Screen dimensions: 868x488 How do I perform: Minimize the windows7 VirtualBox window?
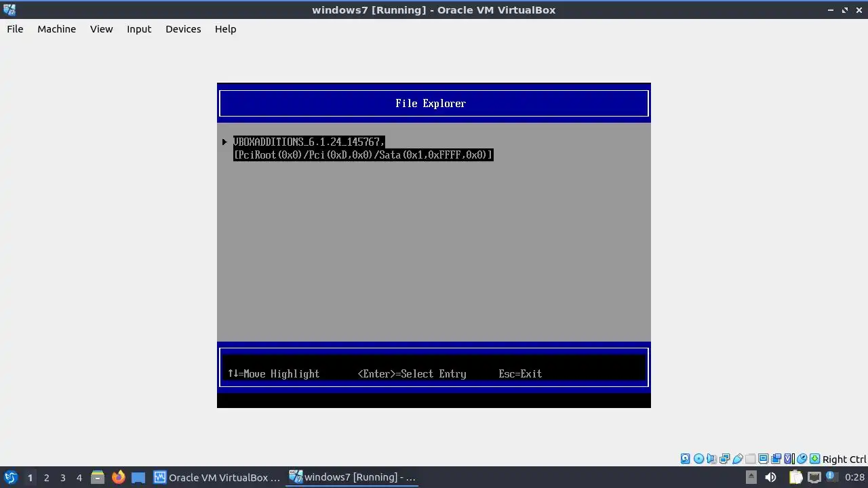click(x=831, y=10)
